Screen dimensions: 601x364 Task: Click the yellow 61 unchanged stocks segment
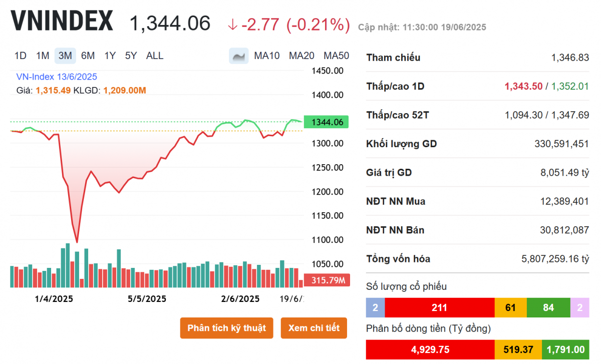tap(510, 308)
